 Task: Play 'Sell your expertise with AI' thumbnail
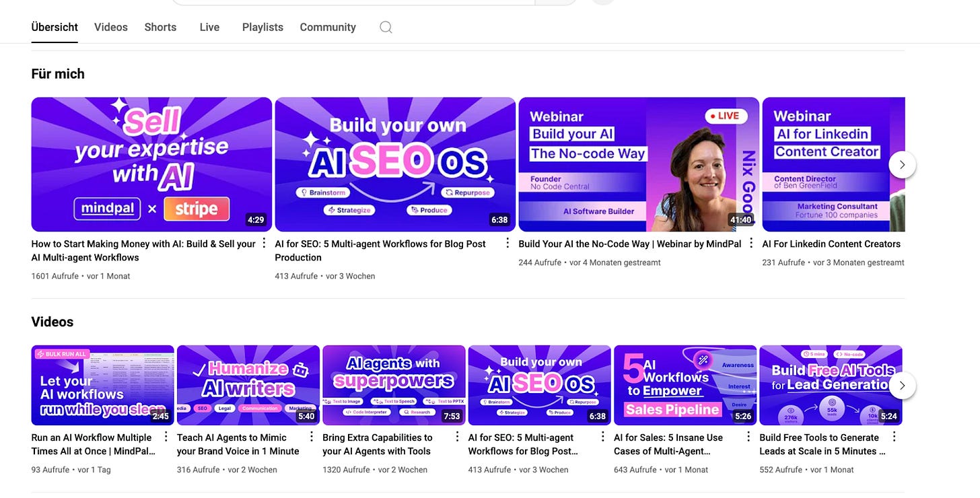(151, 164)
